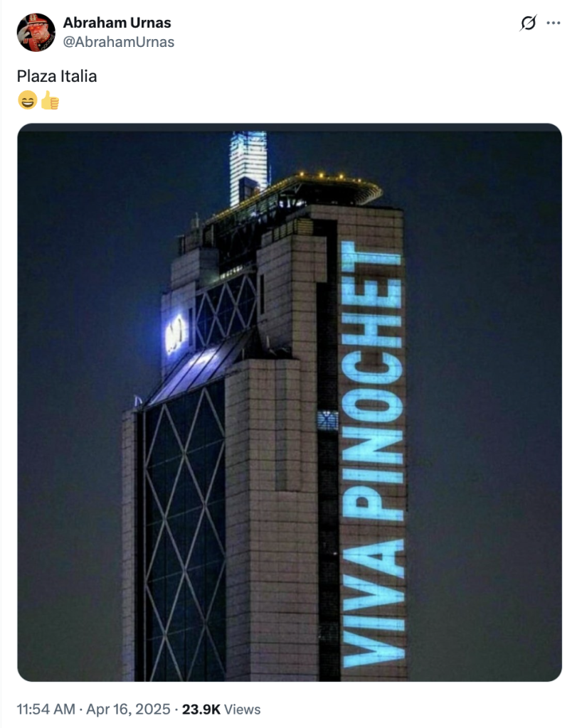Click the grinning face emoji

(x=28, y=100)
